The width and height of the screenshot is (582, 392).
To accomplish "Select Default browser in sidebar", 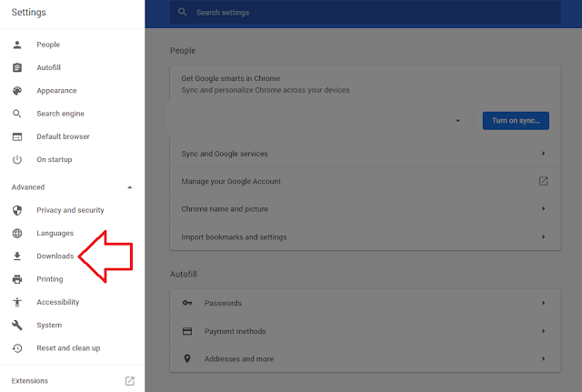I will tap(63, 136).
